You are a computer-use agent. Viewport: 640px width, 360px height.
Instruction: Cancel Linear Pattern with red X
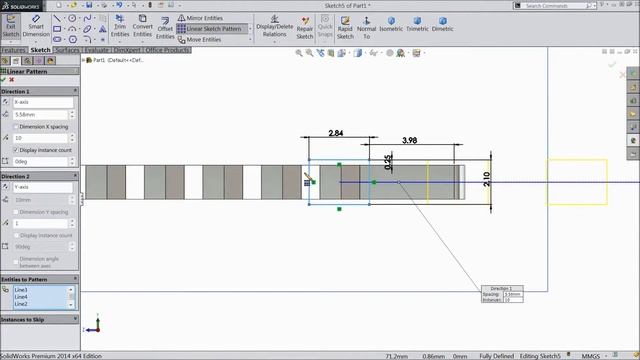point(12,80)
